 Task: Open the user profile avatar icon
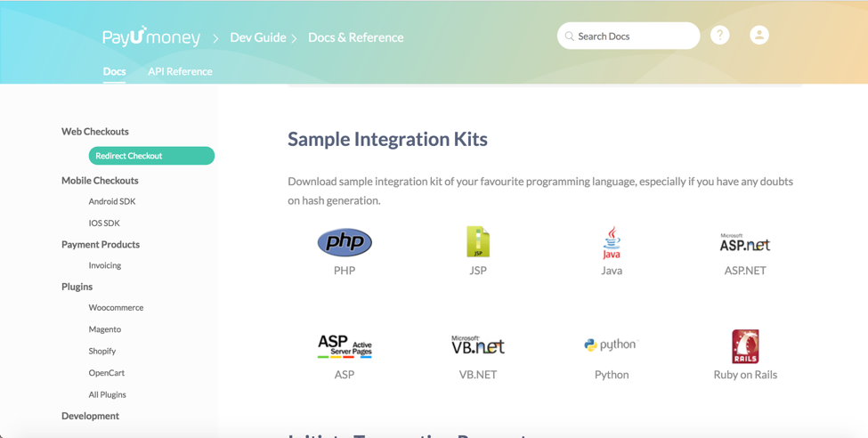click(759, 36)
